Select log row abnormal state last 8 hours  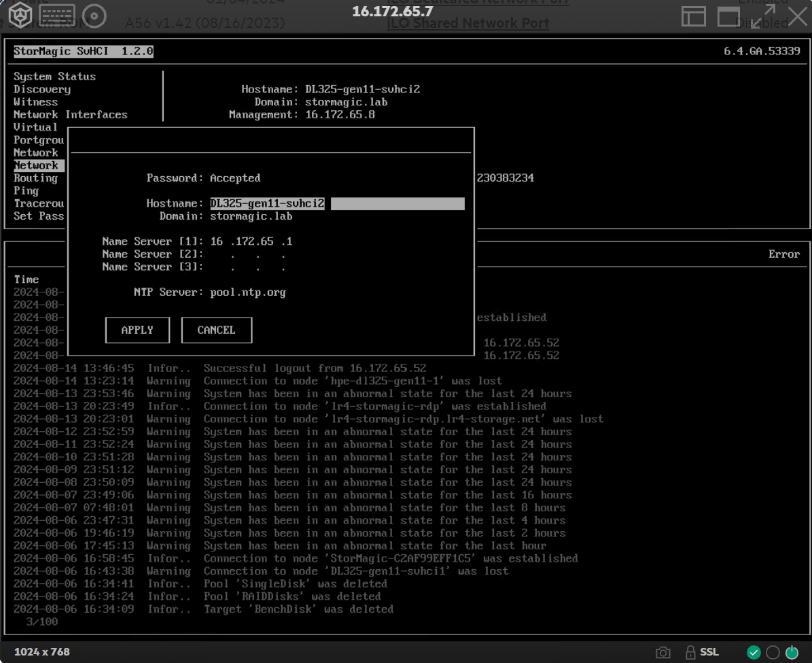click(x=289, y=508)
